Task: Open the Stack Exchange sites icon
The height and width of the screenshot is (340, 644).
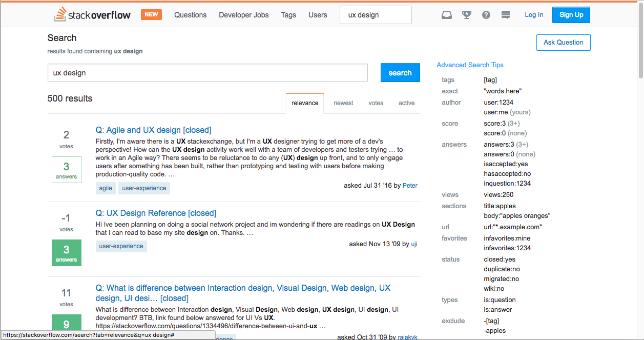Action: click(506, 15)
